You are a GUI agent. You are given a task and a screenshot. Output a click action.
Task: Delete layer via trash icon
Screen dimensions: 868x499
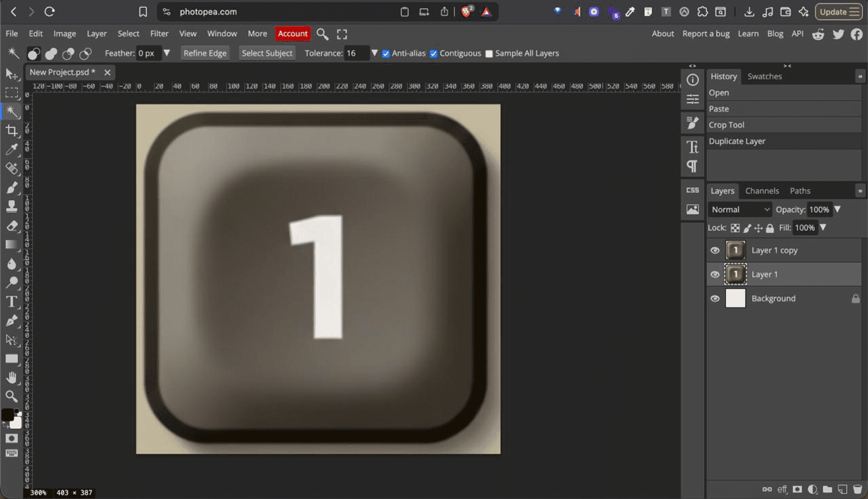point(858,489)
